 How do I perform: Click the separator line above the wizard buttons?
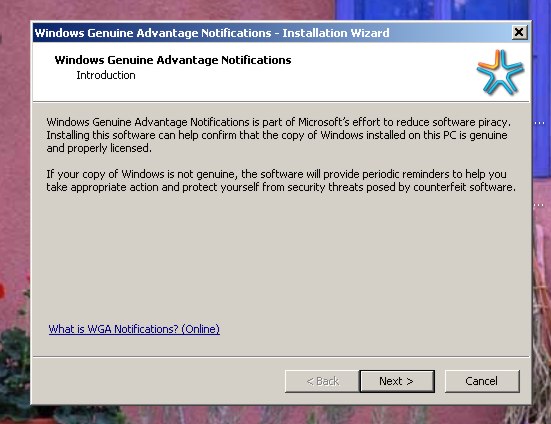281,357
